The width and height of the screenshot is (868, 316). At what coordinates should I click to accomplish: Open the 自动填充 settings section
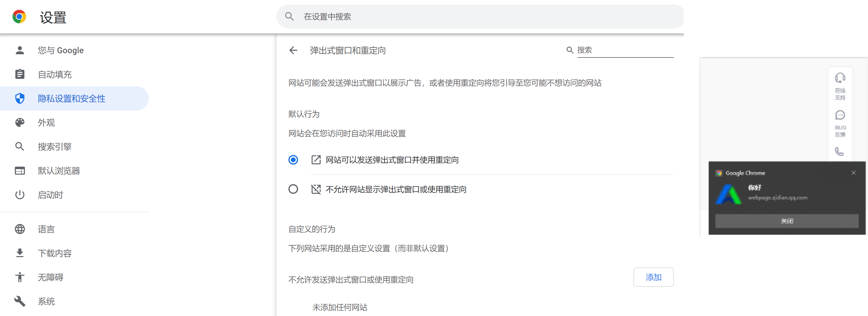[54, 74]
